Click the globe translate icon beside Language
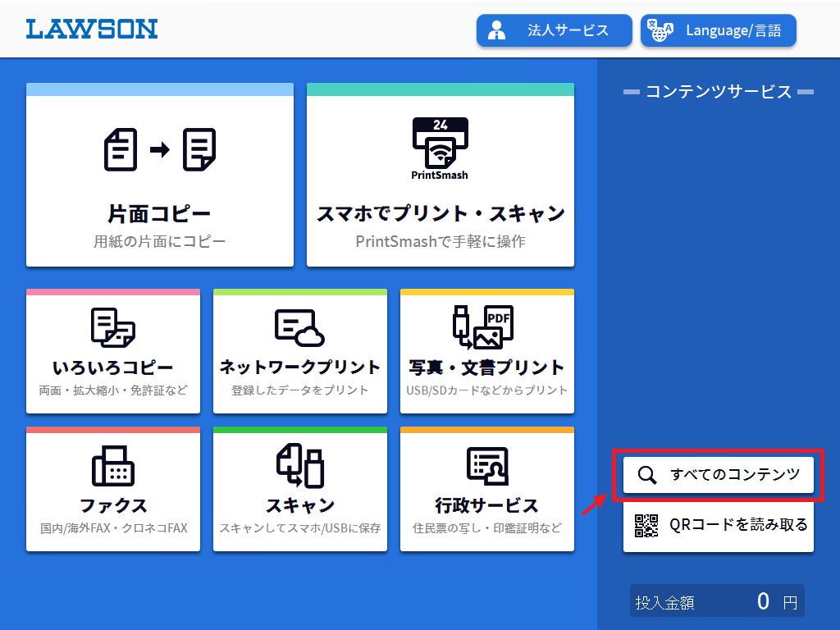The image size is (840, 630). click(x=660, y=30)
